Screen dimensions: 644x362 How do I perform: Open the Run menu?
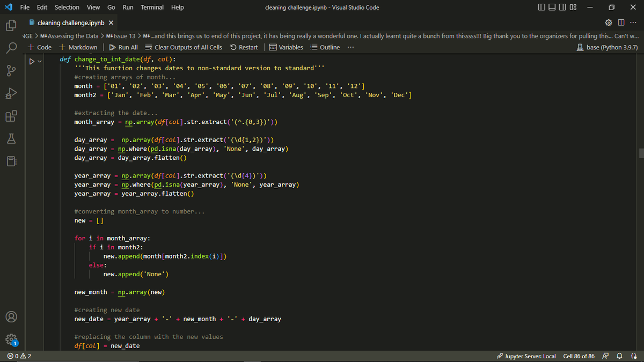pos(128,7)
